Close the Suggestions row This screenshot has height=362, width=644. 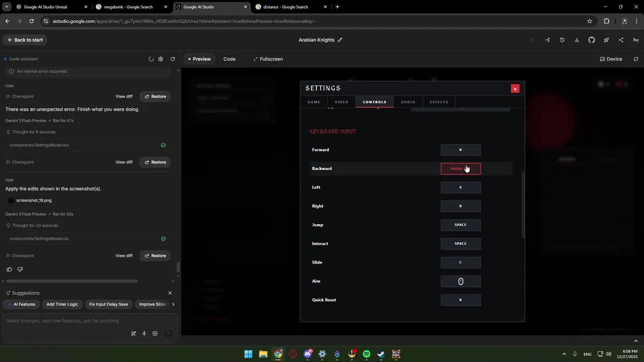click(x=170, y=293)
